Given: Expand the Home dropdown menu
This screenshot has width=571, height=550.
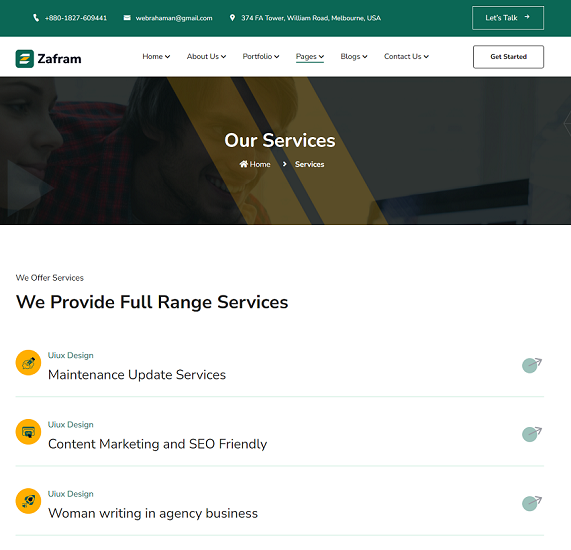Looking at the screenshot, I should coord(156,56).
